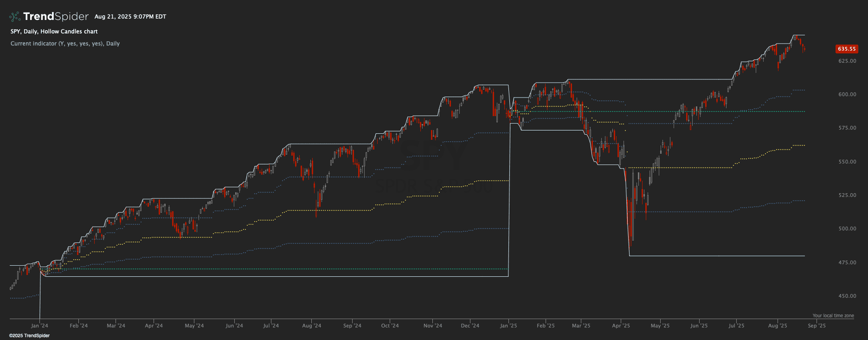Click the 600.00 price axis label
The image size is (868, 340).
click(x=847, y=94)
